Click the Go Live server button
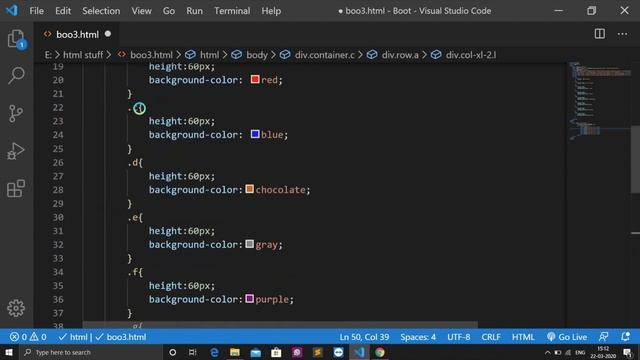This screenshot has height=360, width=640. [x=567, y=337]
